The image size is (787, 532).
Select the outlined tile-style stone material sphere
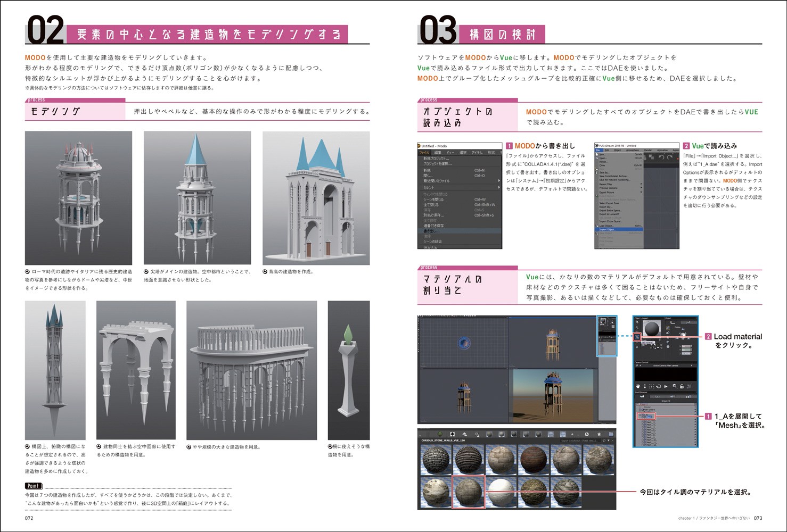click(468, 492)
